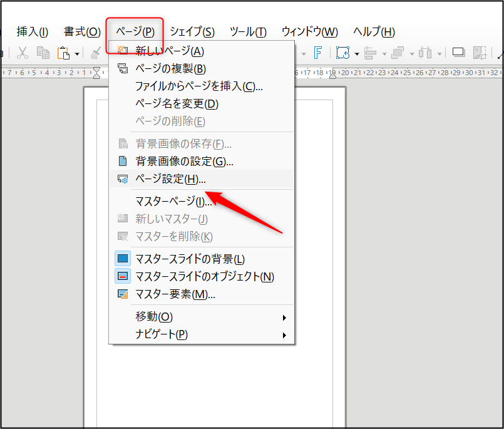The height and width of the screenshot is (429, 504).
Task: Expand the 移動(O) submenu
Action: pos(202,317)
